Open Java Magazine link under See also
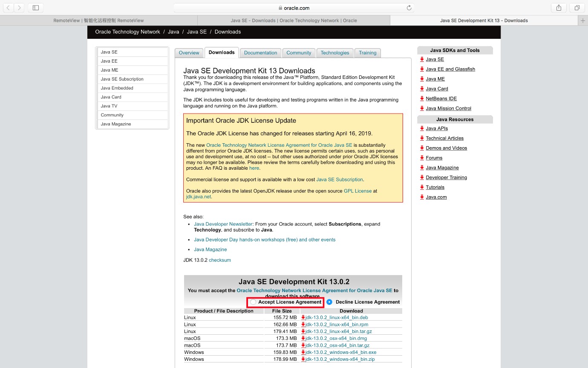 210,249
